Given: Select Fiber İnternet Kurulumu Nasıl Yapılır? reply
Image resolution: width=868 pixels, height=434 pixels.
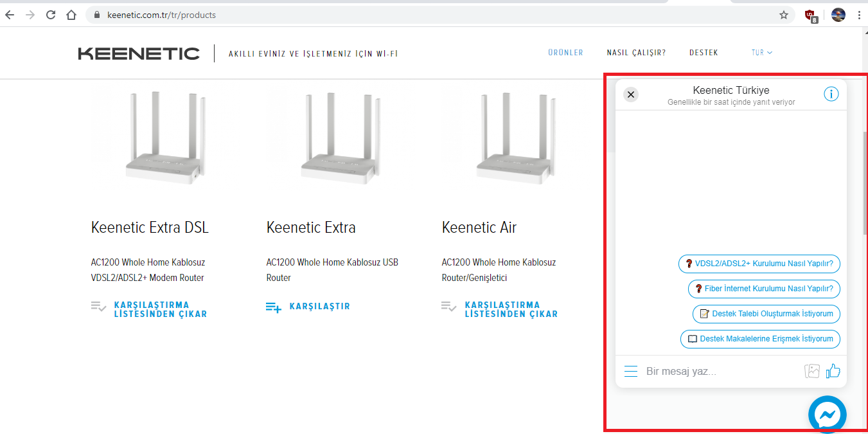Looking at the screenshot, I should [764, 289].
